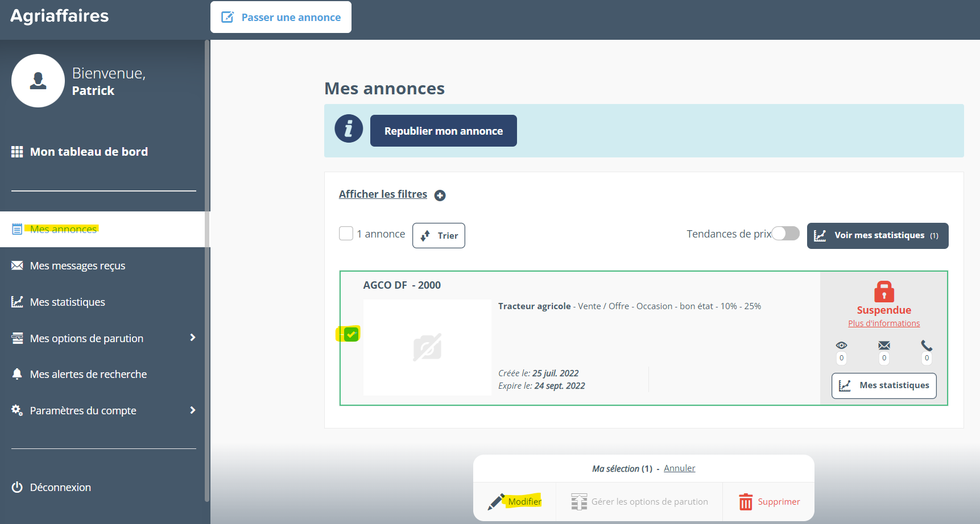Expand Paramètres du compte submenu

coord(193,410)
